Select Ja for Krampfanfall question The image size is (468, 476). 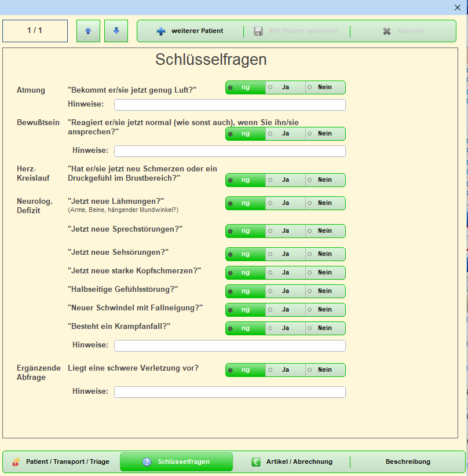(285, 328)
